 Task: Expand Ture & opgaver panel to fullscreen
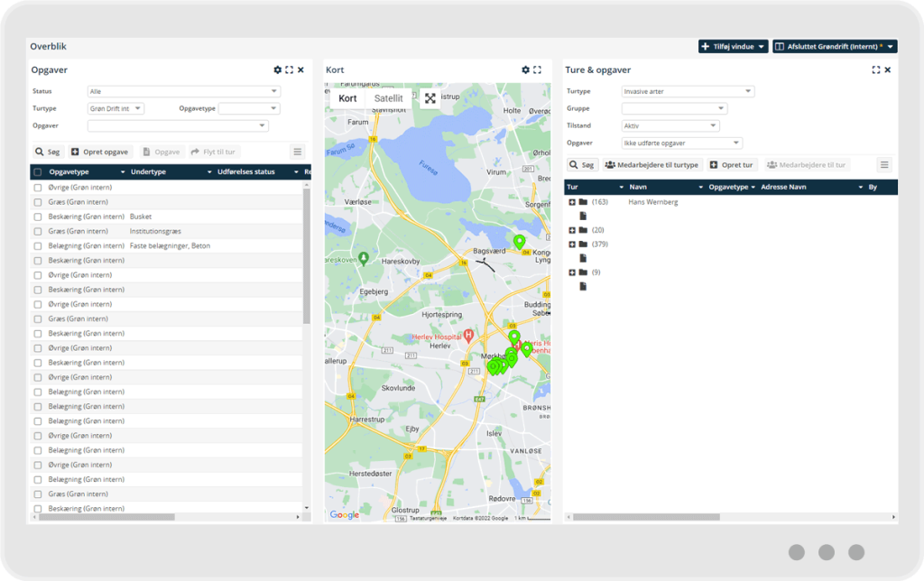(876, 69)
